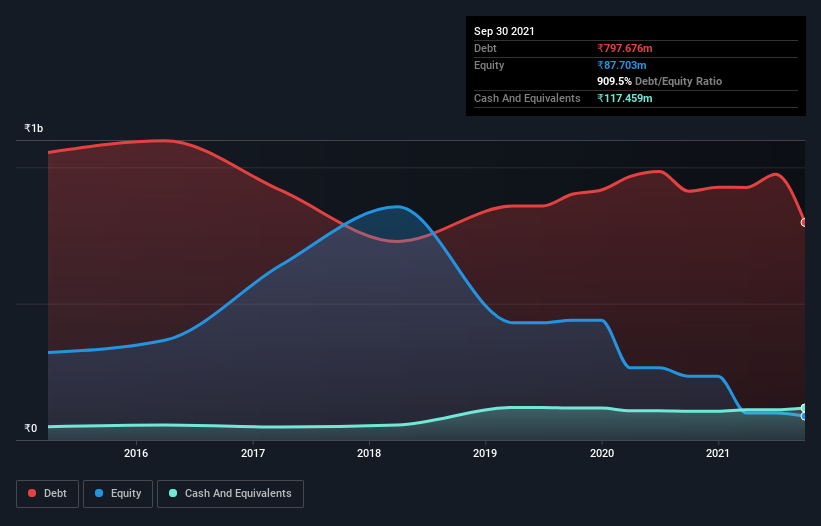Viewport: 821px width, 526px height.
Task: Click the Sep 30 2021 tooltip date
Action: tap(504, 31)
